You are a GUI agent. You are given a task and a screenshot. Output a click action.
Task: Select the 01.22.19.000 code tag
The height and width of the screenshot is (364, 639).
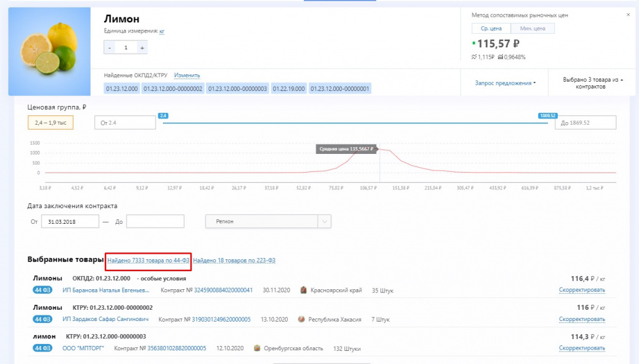coord(288,89)
